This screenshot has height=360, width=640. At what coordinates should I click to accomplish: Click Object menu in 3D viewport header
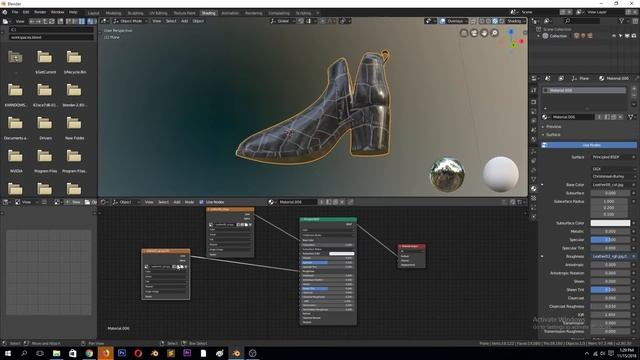198,21
